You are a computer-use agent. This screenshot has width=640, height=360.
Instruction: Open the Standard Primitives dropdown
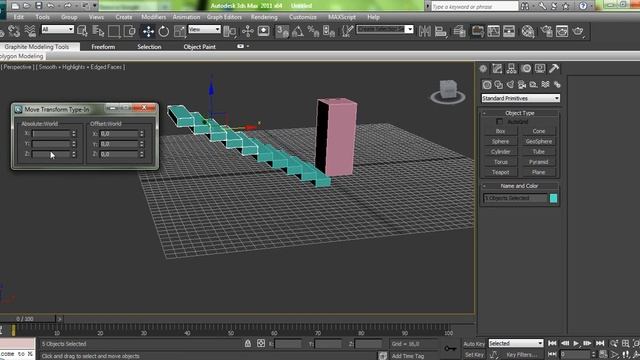click(x=520, y=98)
